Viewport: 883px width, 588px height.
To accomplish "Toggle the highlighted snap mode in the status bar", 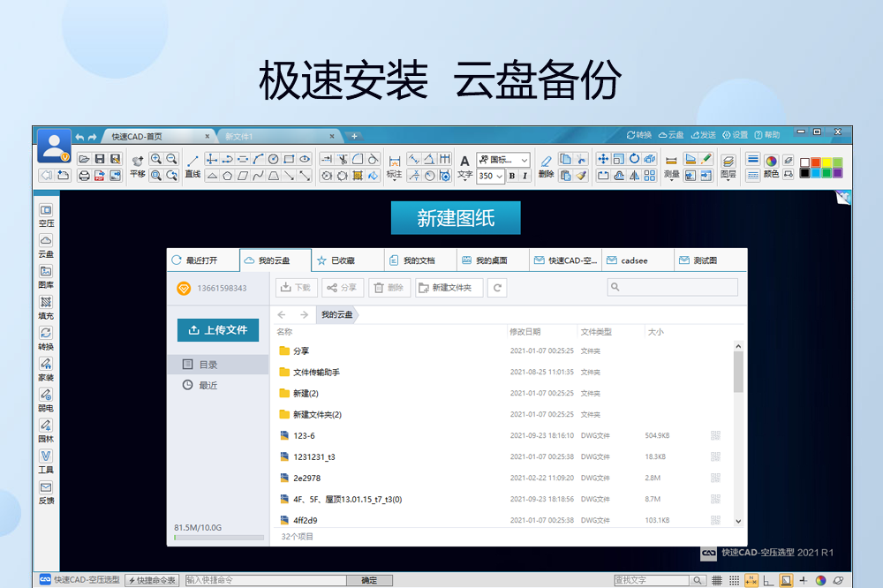I will pos(751,580).
